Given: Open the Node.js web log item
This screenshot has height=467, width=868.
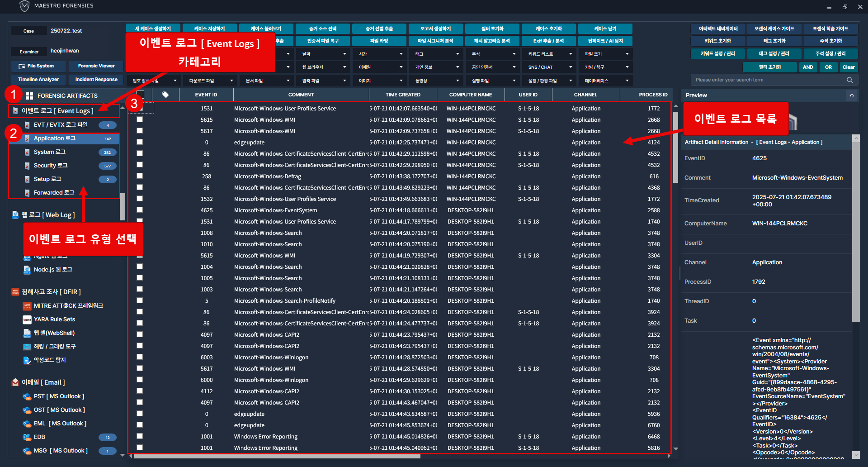Looking at the screenshot, I should [53, 270].
